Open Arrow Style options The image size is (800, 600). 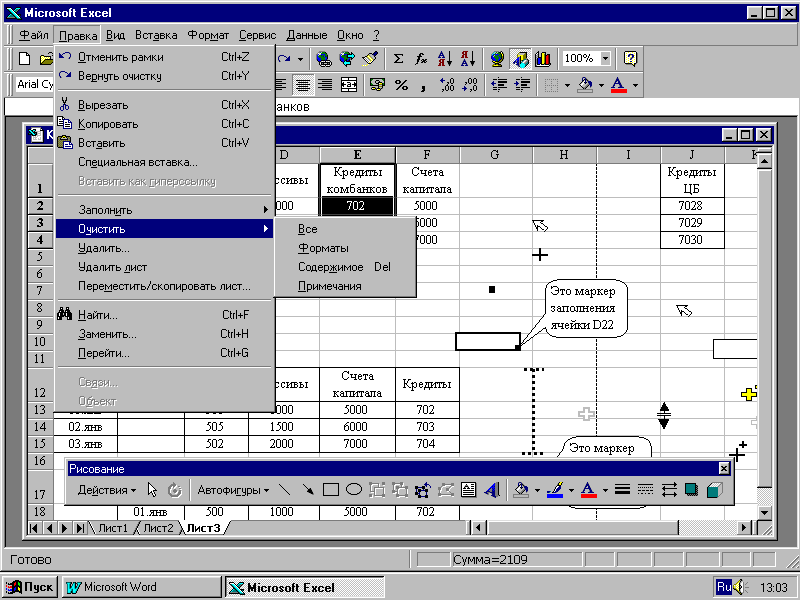pos(669,490)
